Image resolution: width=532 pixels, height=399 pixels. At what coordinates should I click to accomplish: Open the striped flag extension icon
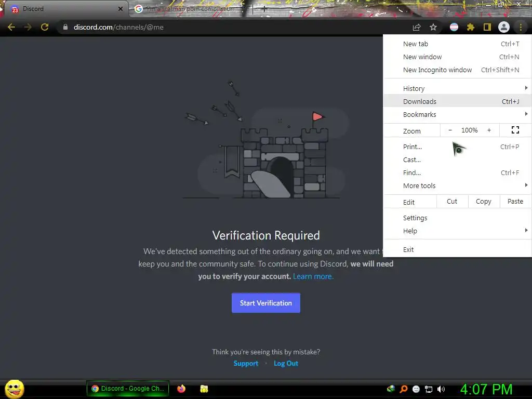point(454,27)
